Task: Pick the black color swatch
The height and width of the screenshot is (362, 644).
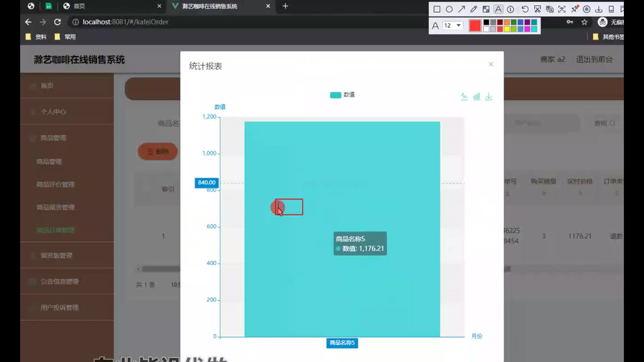Action: 486,22
